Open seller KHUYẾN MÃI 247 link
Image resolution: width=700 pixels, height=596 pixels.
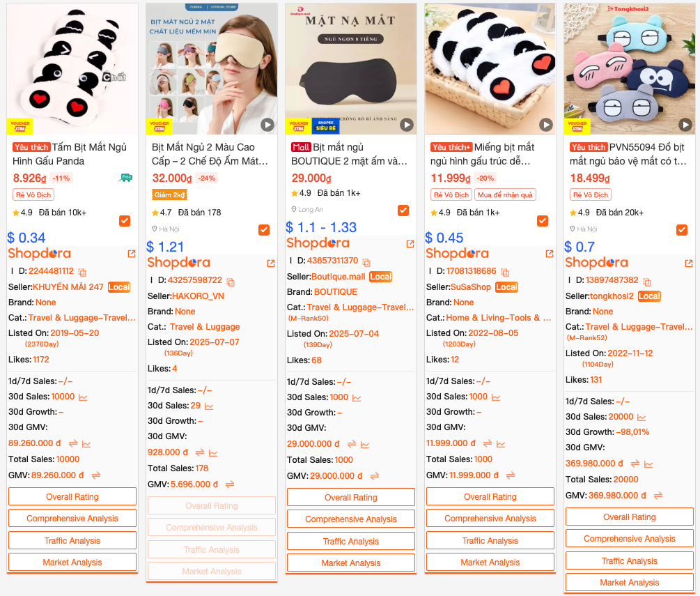pyautogui.click(x=68, y=286)
